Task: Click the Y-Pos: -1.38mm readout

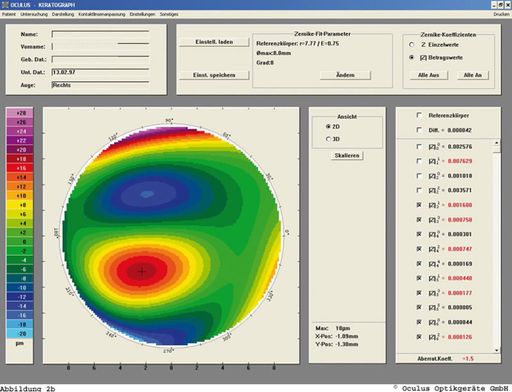Action: tap(336, 344)
